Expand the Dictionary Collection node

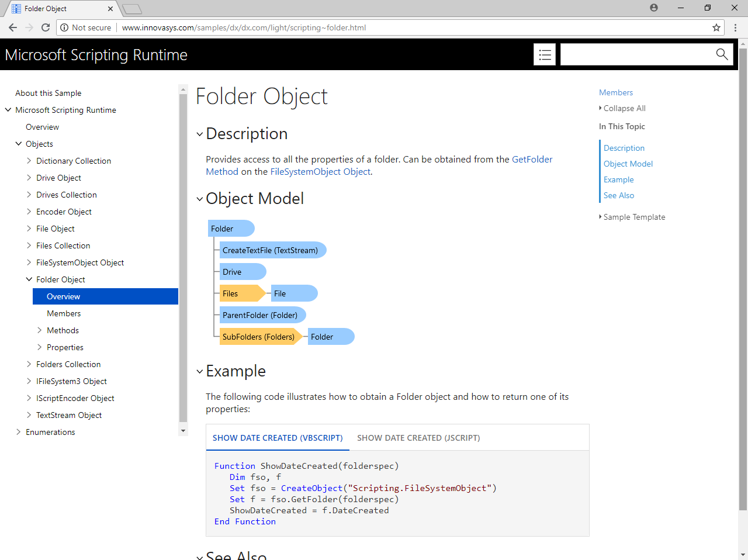(29, 161)
